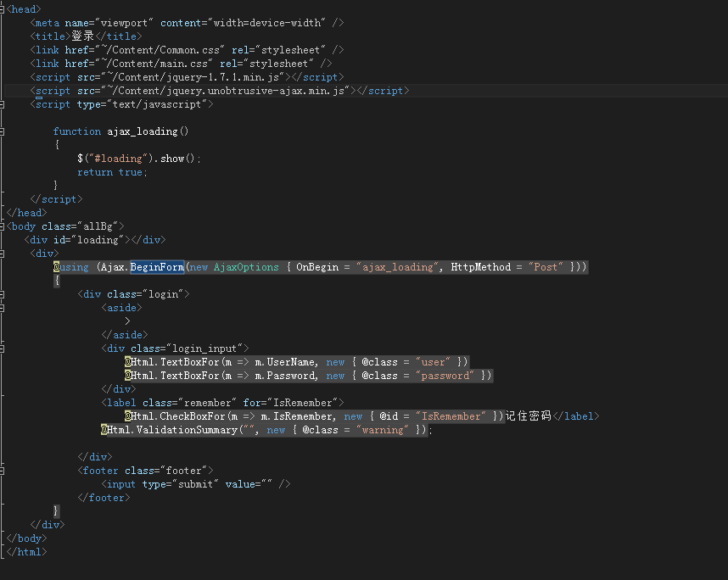
Task: Click the highlighted "BeginForm" method name
Action: 157,267
